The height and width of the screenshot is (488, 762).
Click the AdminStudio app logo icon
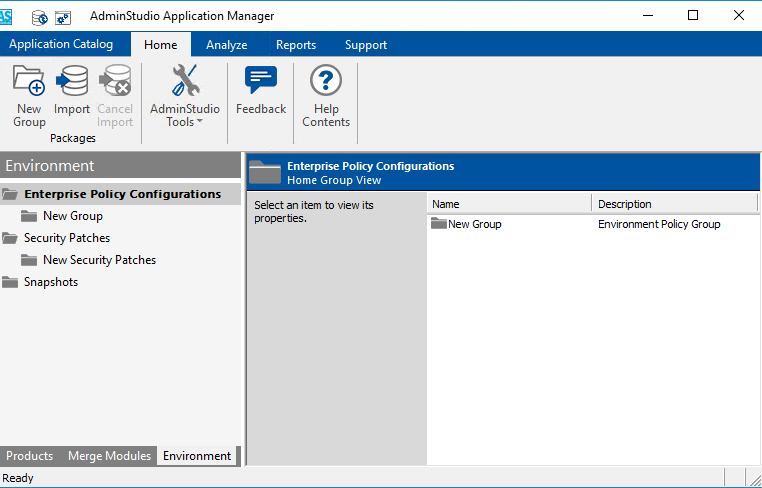(6, 16)
